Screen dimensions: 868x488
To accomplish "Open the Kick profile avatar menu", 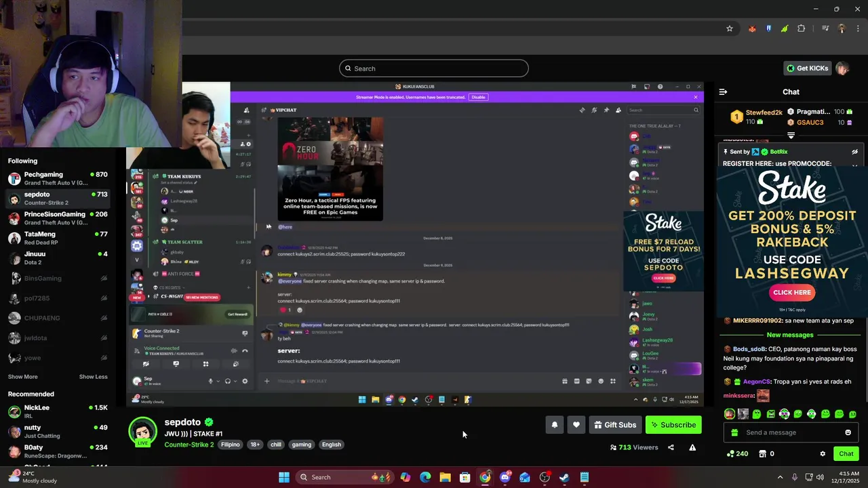I will point(842,68).
